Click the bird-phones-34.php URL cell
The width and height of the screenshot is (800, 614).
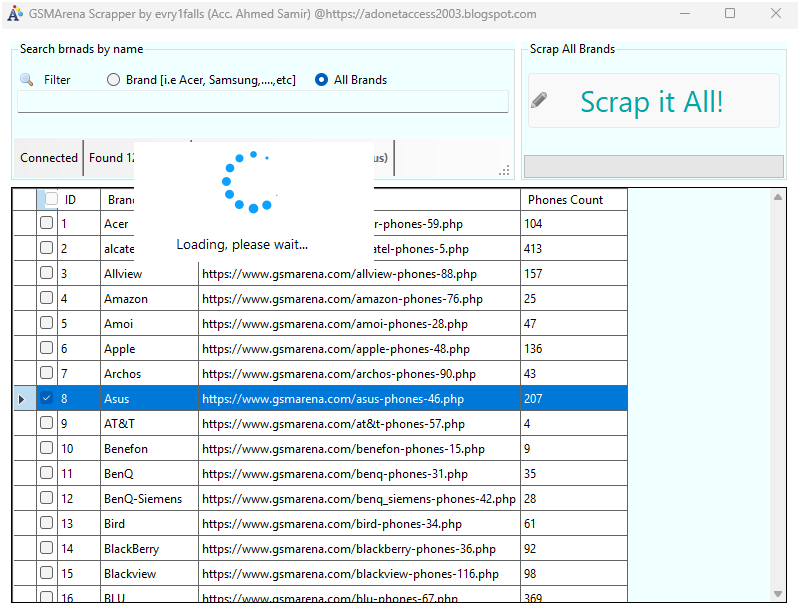[359, 524]
